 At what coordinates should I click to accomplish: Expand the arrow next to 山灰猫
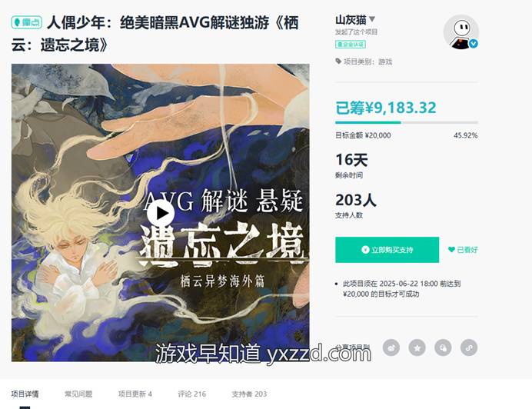372,19
